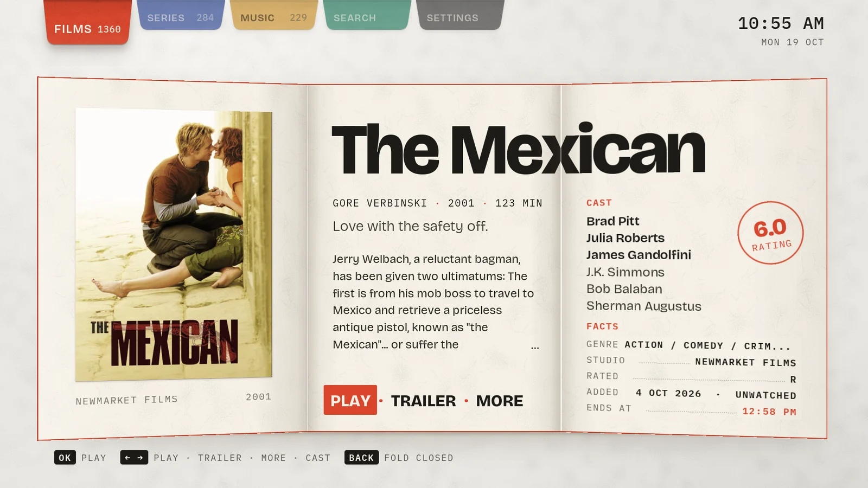
Task: Select the 6.0 rating badge
Action: point(770,233)
